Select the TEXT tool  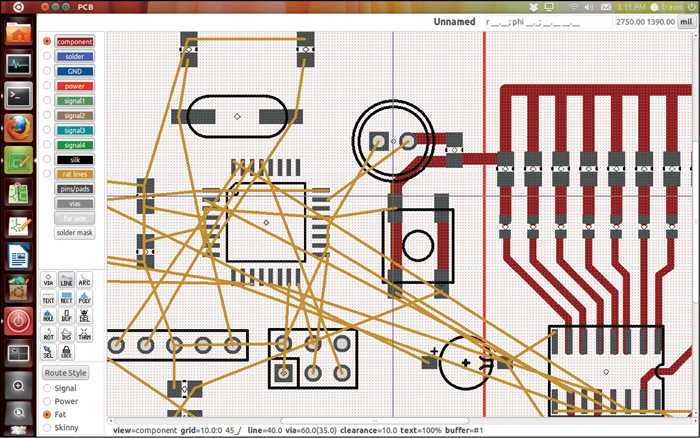pyautogui.click(x=48, y=298)
